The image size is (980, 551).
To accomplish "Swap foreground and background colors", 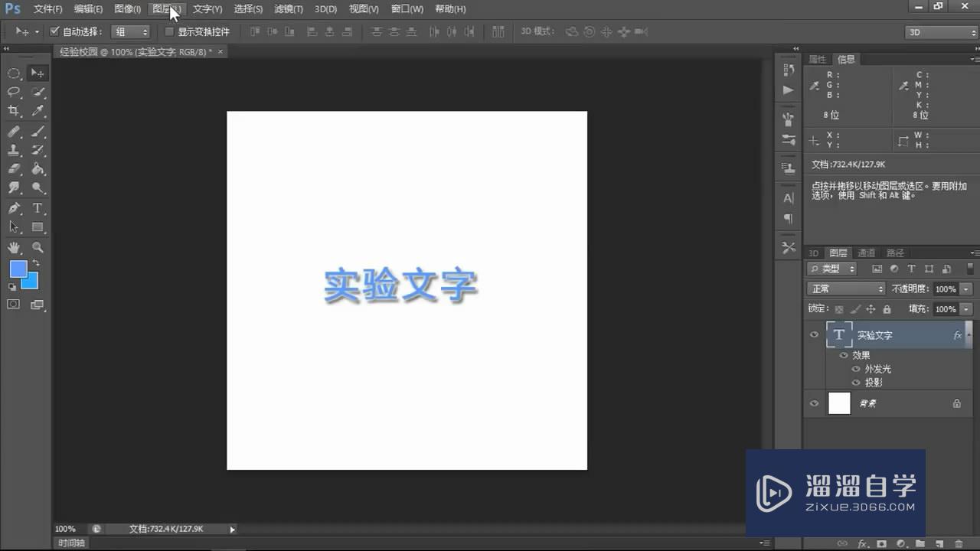I will pyautogui.click(x=36, y=263).
